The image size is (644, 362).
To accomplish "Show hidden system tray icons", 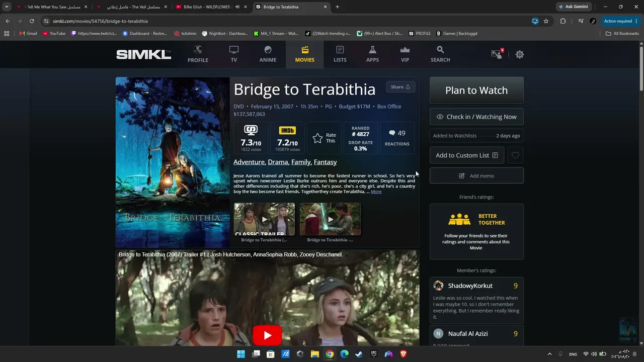I will (x=549, y=354).
